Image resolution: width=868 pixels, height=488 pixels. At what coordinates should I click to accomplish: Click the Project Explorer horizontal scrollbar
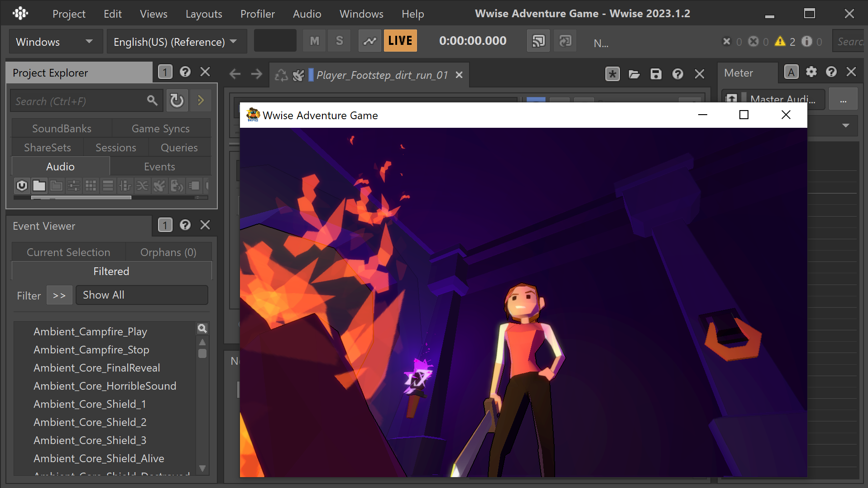click(81, 198)
